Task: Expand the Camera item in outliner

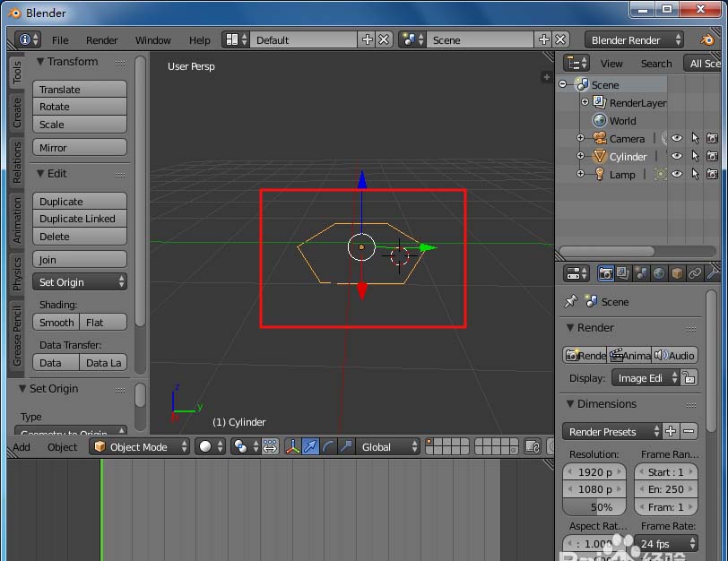Action: click(x=580, y=138)
